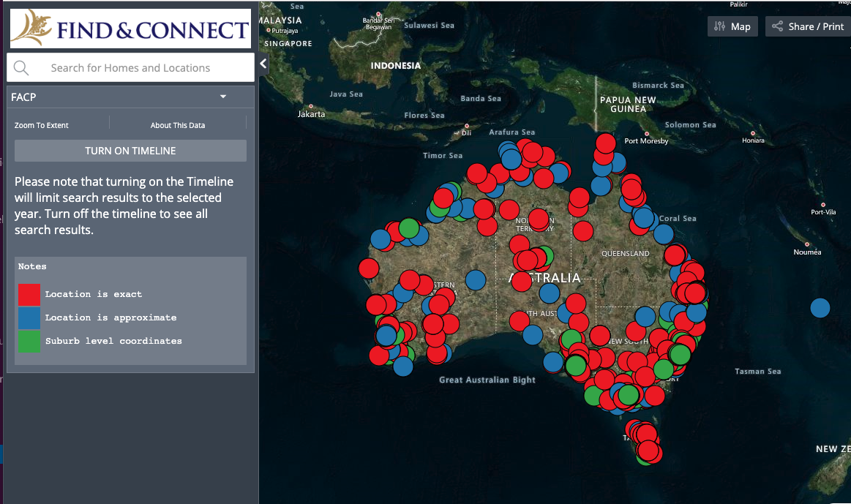Click the share icon beside Share / Print
851x504 pixels.
pyautogui.click(x=776, y=26)
